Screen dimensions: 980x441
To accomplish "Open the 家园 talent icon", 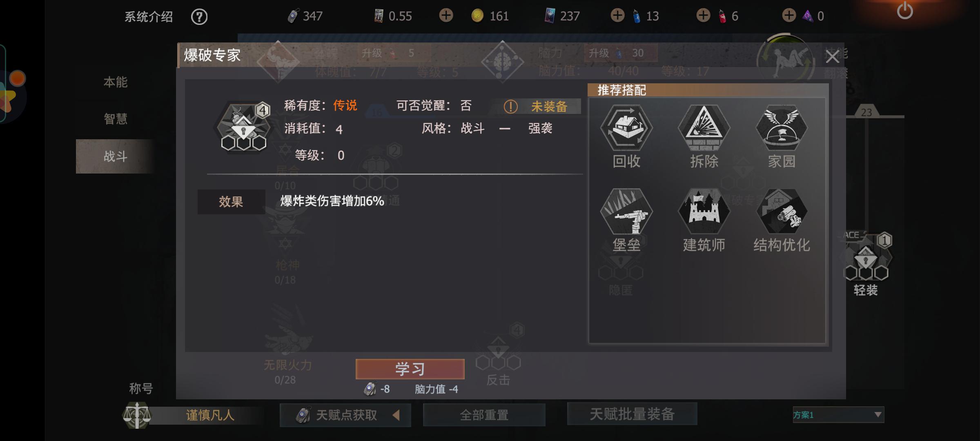I will coord(782,128).
